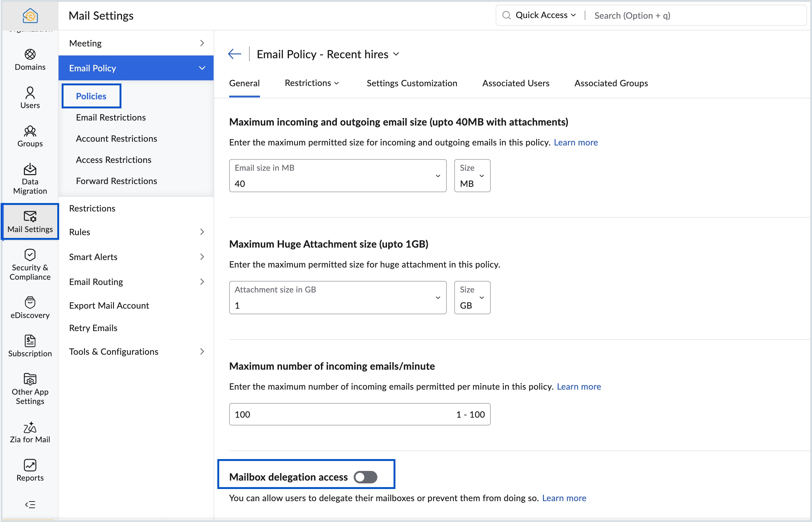Click the blue back arrow

[234, 54]
